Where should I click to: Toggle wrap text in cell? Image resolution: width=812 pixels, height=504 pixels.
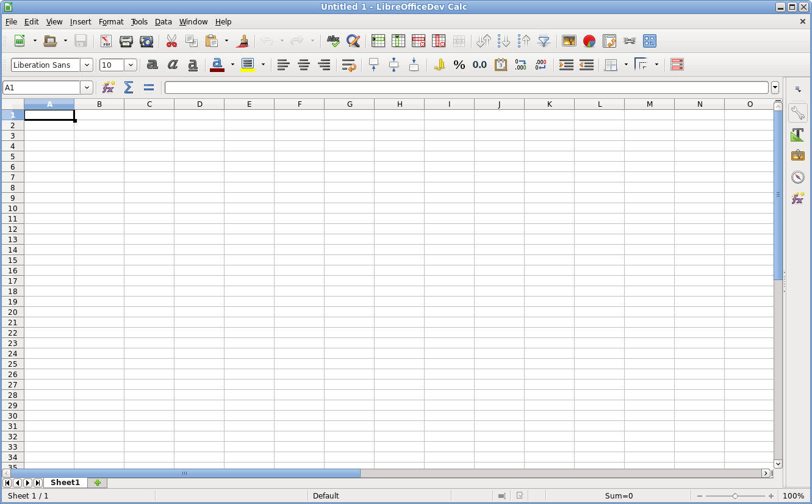pyautogui.click(x=348, y=65)
